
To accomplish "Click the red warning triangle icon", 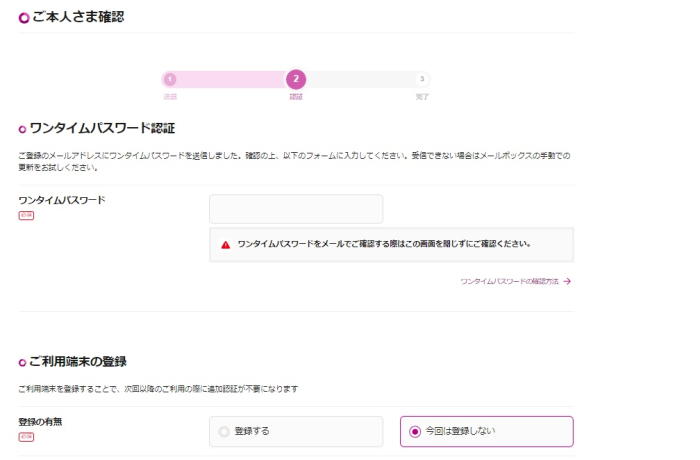I will [x=226, y=244].
